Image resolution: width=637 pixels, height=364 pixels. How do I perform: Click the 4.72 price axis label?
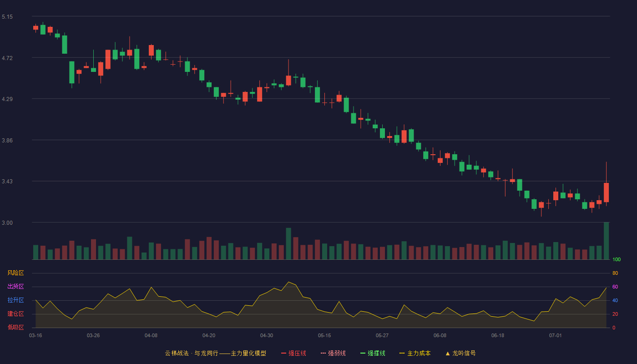pyautogui.click(x=7, y=58)
